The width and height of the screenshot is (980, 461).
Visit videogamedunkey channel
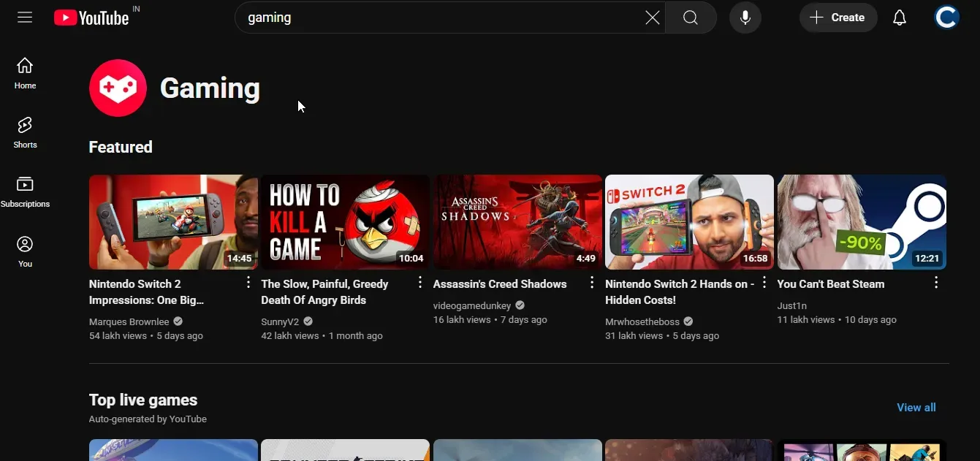click(472, 305)
